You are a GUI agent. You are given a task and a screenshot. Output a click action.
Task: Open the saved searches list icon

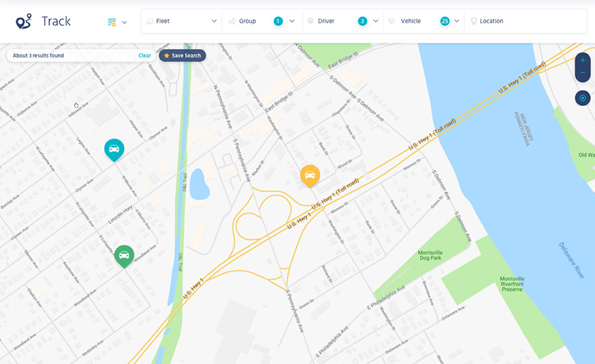pyautogui.click(x=111, y=22)
